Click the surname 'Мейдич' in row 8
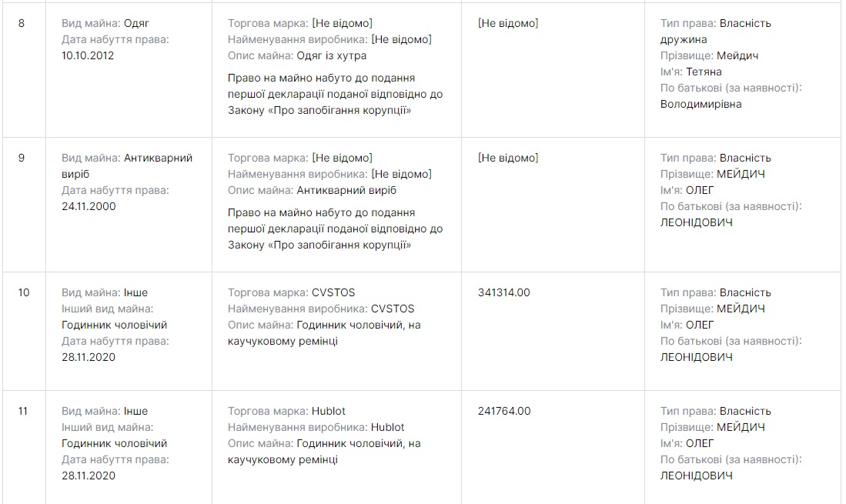 coord(737,55)
